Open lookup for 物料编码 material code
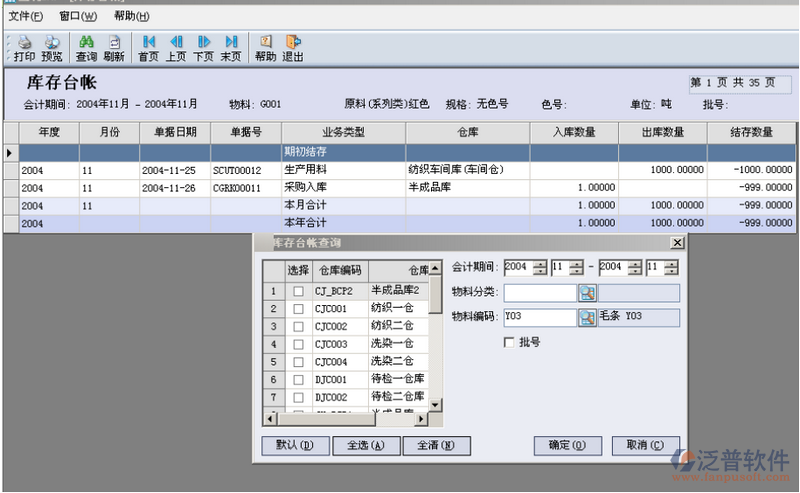 pos(587,318)
